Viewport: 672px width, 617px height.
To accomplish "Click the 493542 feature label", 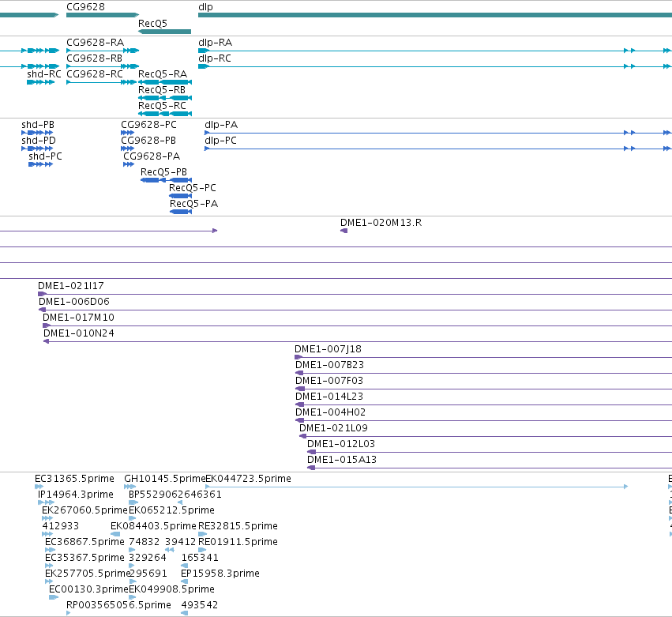I will pyautogui.click(x=200, y=605).
